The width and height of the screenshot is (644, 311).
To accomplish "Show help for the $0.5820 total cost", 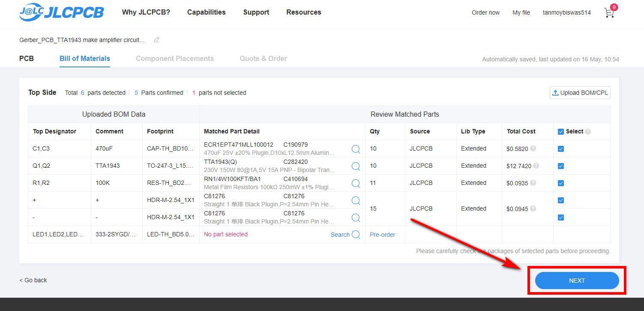I will coord(533,148).
